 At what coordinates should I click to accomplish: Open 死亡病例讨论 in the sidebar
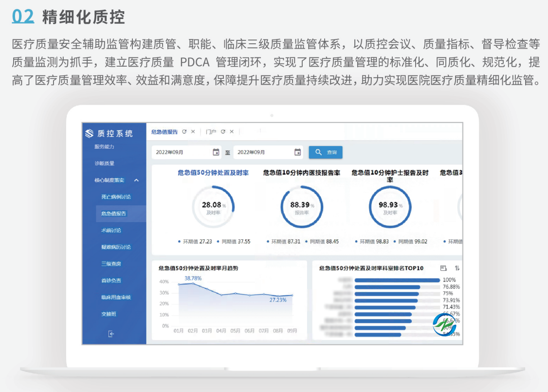116,197
